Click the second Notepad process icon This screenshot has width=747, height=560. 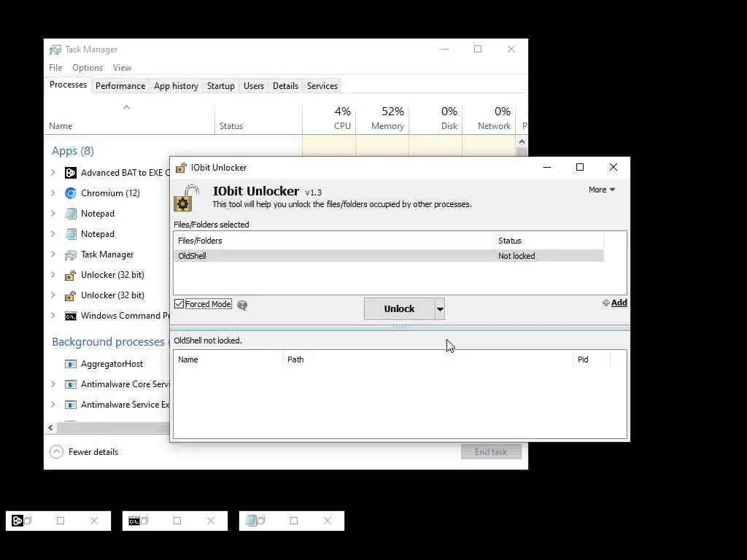point(71,234)
